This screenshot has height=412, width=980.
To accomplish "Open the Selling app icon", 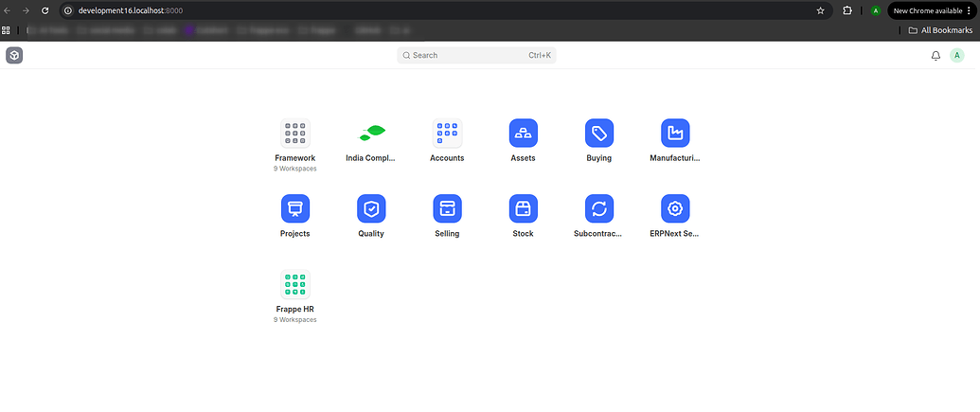I will point(448,208).
